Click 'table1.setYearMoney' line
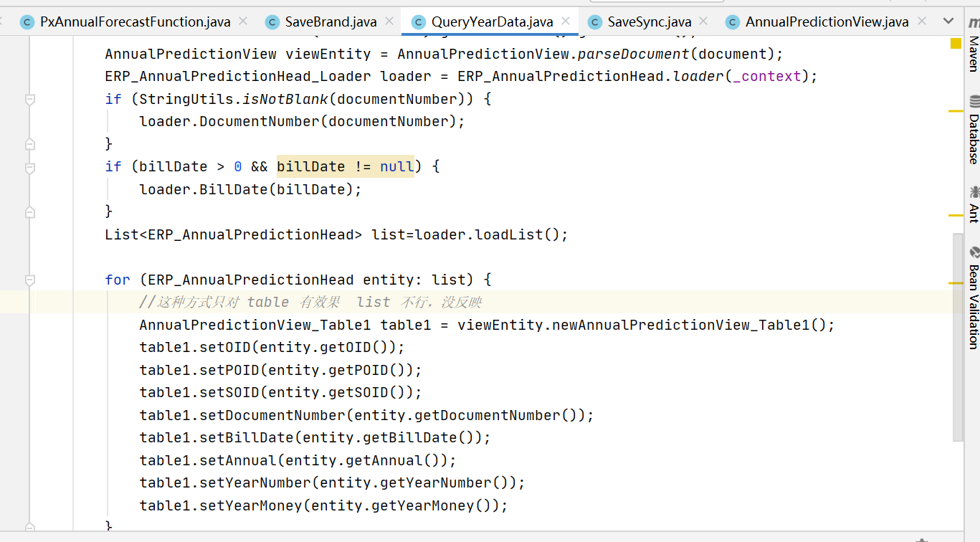 (x=324, y=505)
